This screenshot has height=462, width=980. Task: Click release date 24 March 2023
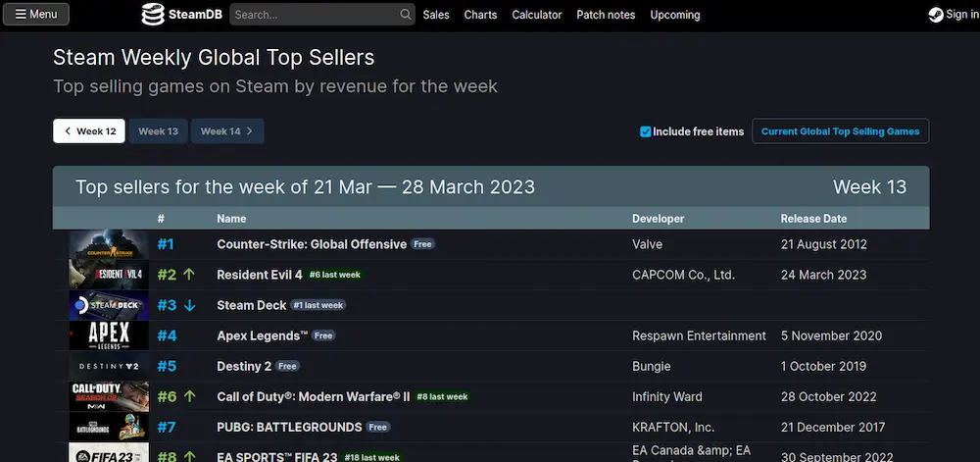point(824,275)
